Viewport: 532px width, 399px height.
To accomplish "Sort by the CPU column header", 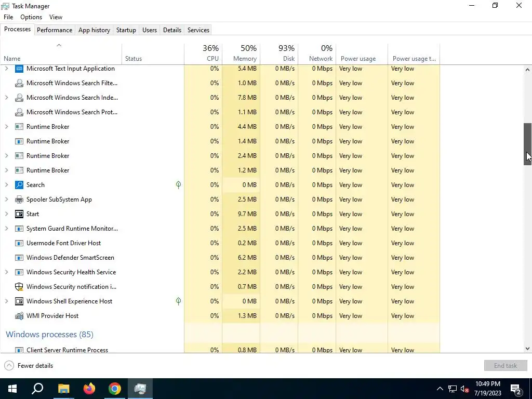I will tap(203, 54).
